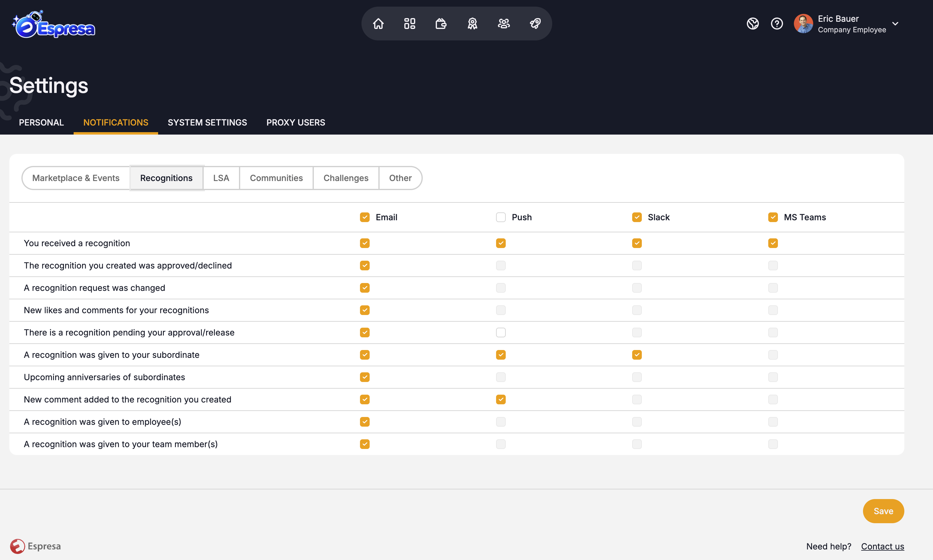Click the Espresa logo in header

pyautogui.click(x=54, y=24)
